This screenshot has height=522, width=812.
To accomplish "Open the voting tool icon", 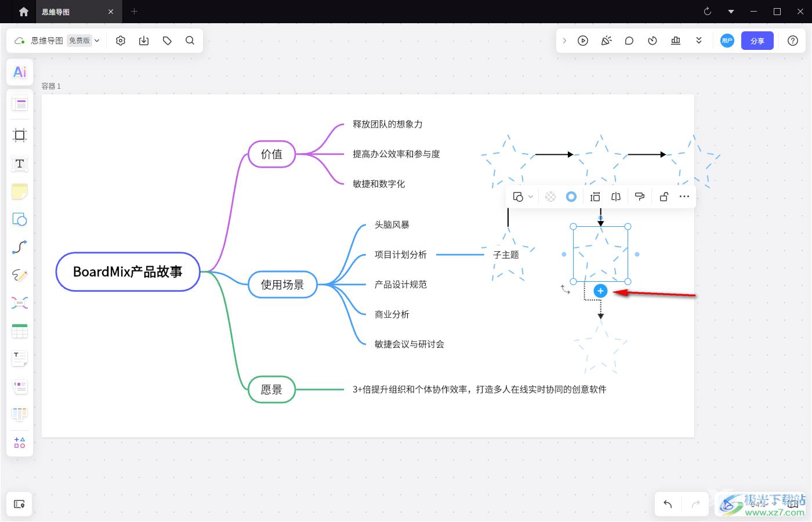I will (x=676, y=41).
